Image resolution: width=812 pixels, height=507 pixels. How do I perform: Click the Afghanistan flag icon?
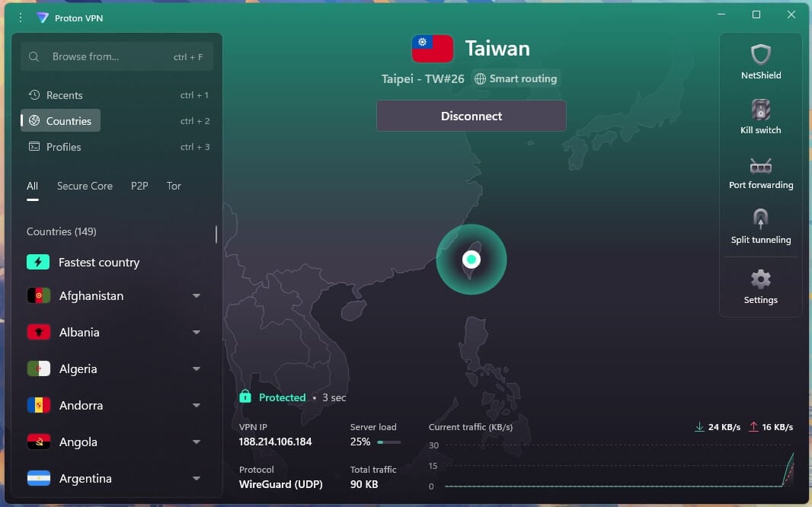(x=38, y=295)
